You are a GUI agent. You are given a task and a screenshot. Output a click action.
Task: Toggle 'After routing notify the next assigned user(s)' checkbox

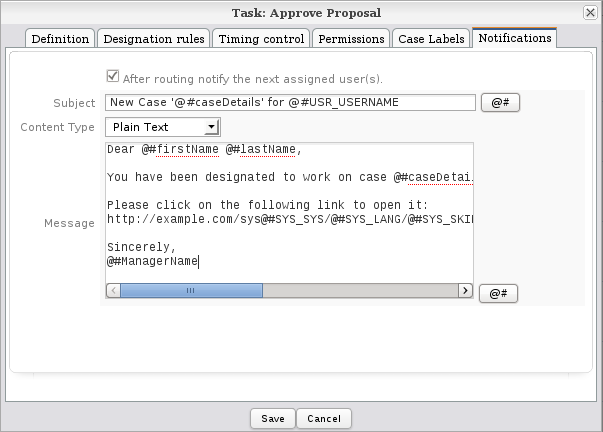(x=112, y=77)
